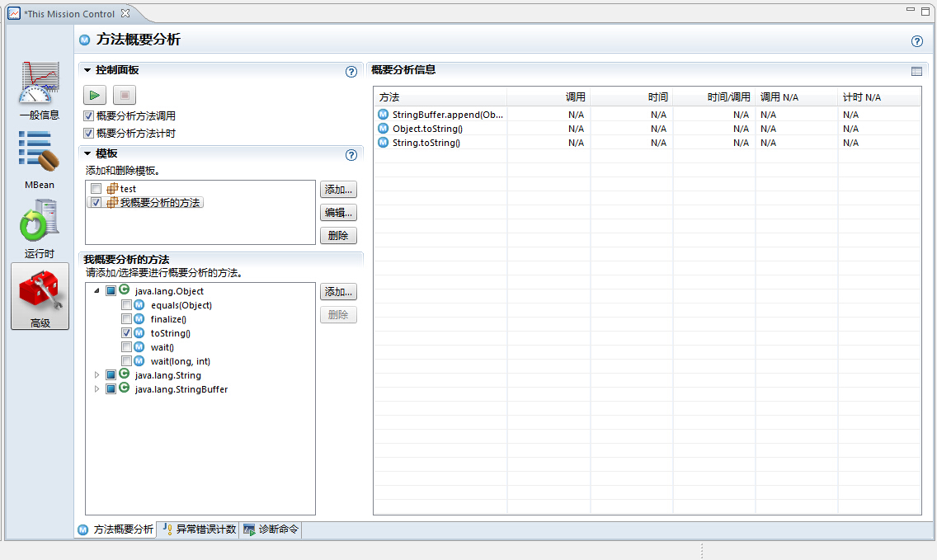This screenshot has height=560, width=937.
Task: Open help for 控制面板 section
Action: [351, 72]
